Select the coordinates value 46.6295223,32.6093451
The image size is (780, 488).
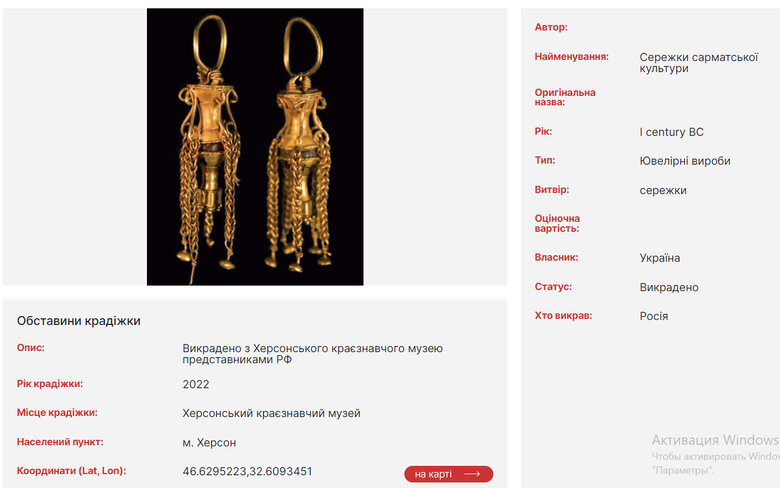247,471
